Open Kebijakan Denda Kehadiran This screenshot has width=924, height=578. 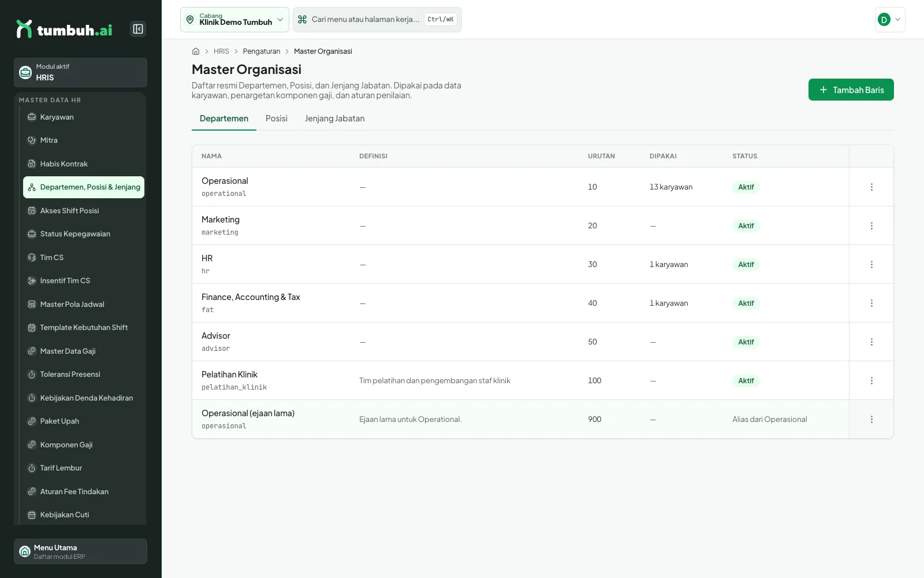[84, 398]
